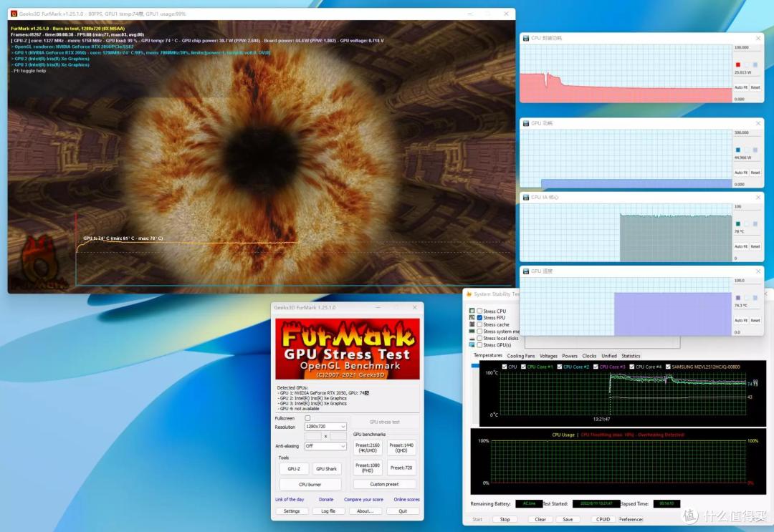Click Auto Fit in the CPU 封装功耗 graph
This screenshot has width=774, height=532.
tap(740, 87)
